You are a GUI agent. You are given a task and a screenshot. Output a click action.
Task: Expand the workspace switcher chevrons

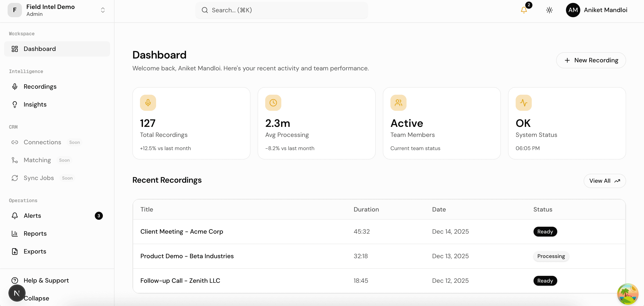(x=103, y=10)
